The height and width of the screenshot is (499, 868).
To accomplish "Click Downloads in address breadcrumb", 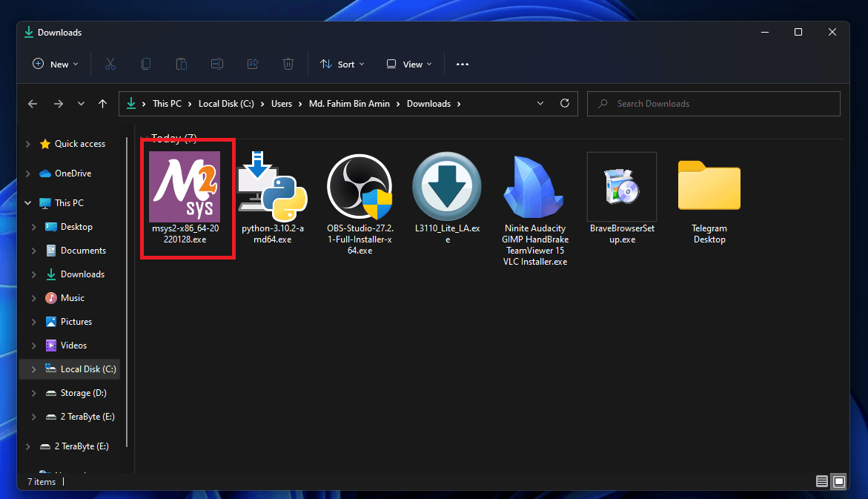I will pyautogui.click(x=428, y=104).
